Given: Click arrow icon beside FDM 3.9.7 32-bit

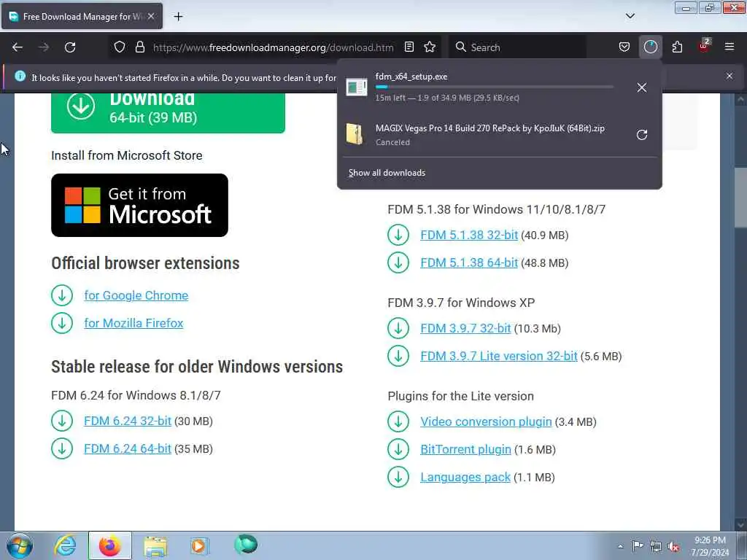Looking at the screenshot, I should coord(398,329).
